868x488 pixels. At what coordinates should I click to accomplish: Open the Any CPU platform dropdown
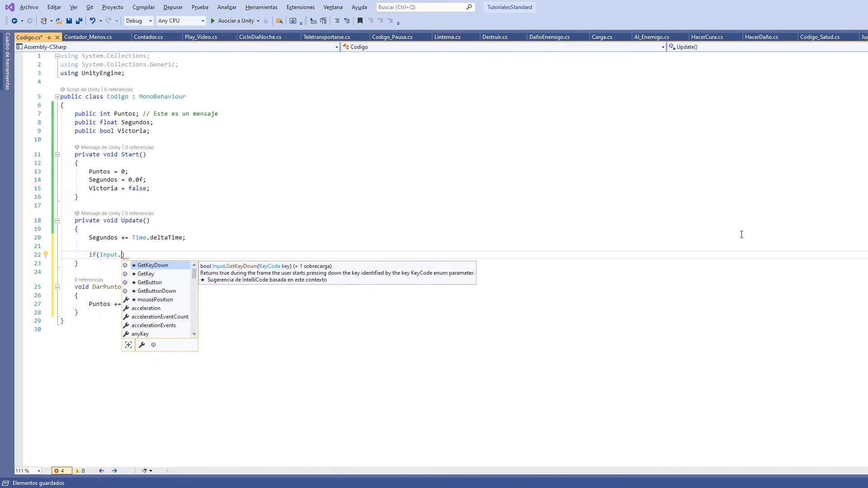point(181,21)
